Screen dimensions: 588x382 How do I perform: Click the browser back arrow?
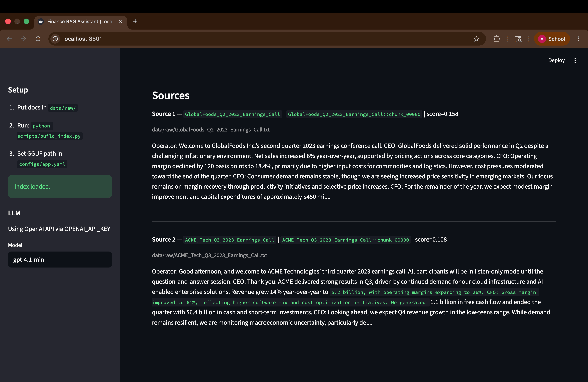pyautogui.click(x=9, y=39)
